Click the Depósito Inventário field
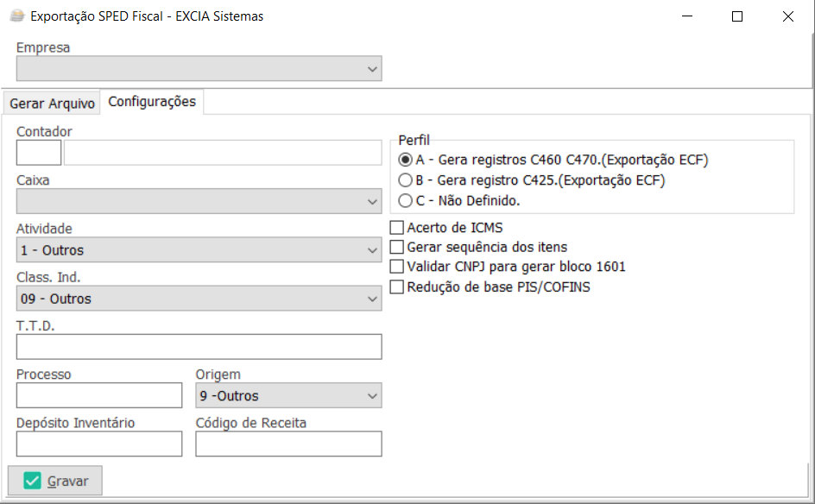Screen dimensions: 815x504 (99, 444)
